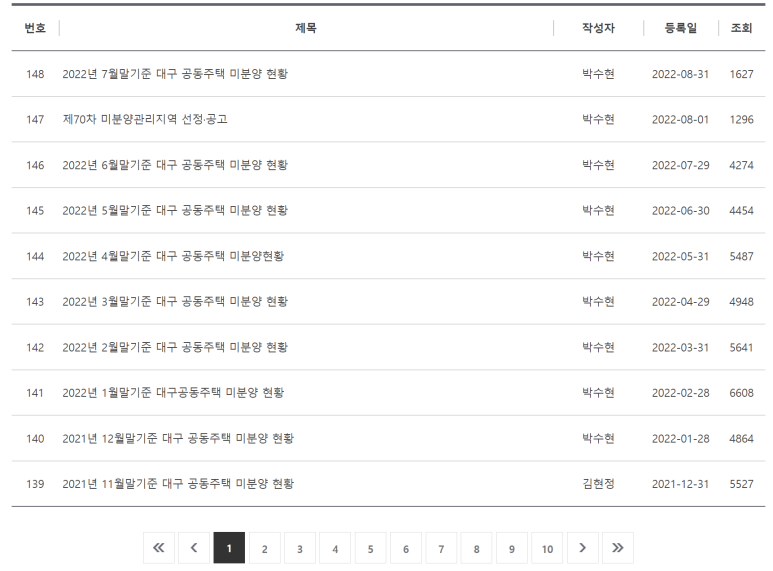The height and width of the screenshot is (571, 773).
Task: Click the 제목 column header
Action: tap(306, 28)
